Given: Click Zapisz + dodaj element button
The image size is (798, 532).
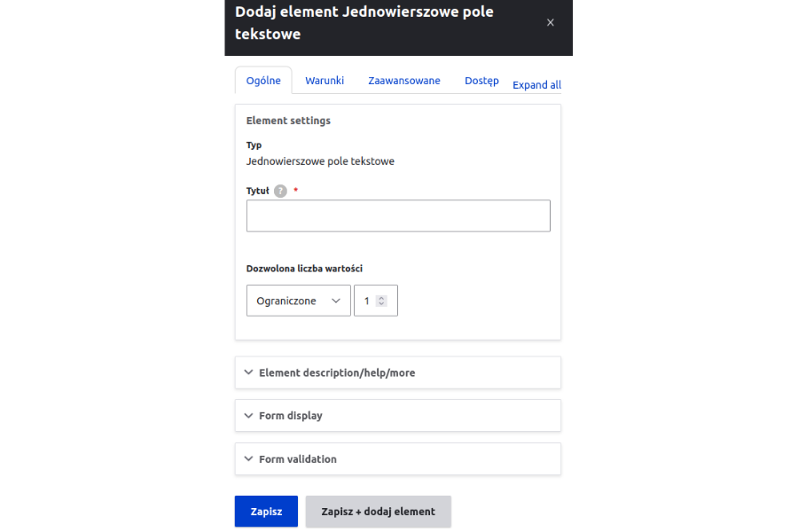Looking at the screenshot, I should click(x=378, y=511).
